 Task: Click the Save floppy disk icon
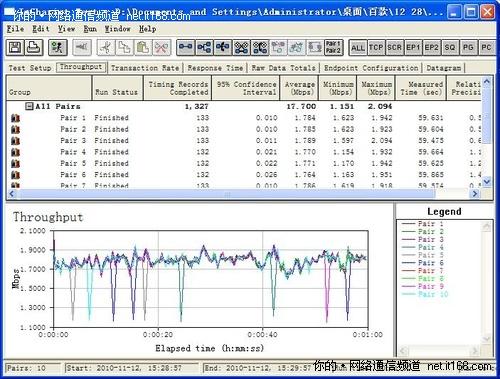coord(15,48)
